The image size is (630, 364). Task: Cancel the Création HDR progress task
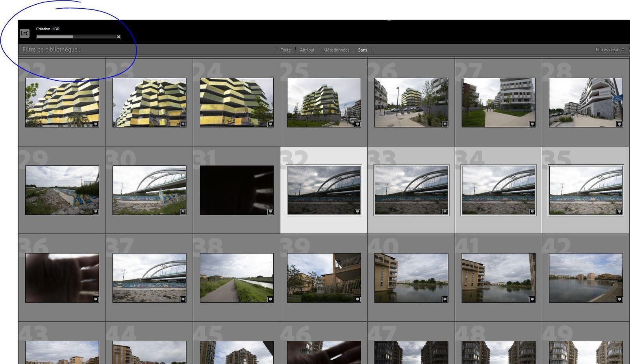click(119, 37)
